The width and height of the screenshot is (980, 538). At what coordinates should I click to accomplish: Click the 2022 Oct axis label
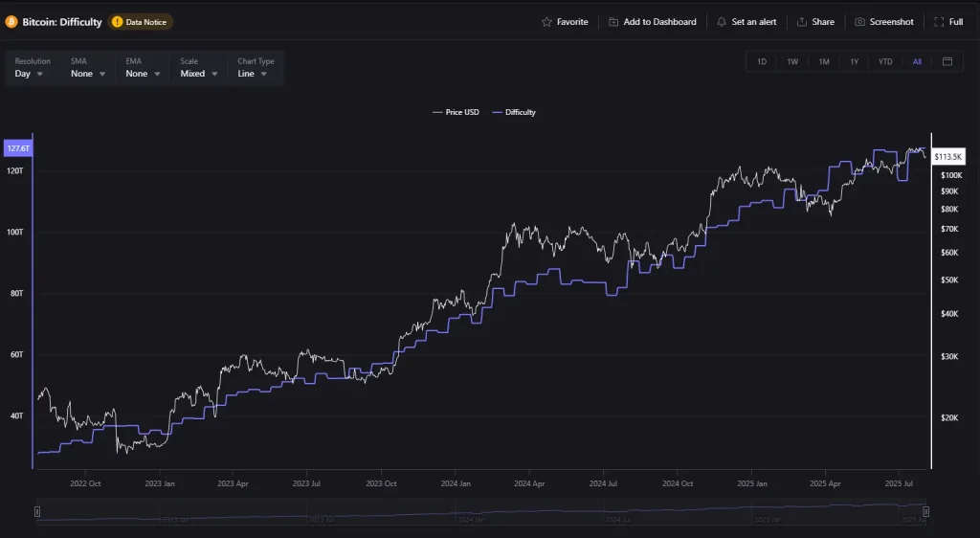(x=85, y=483)
